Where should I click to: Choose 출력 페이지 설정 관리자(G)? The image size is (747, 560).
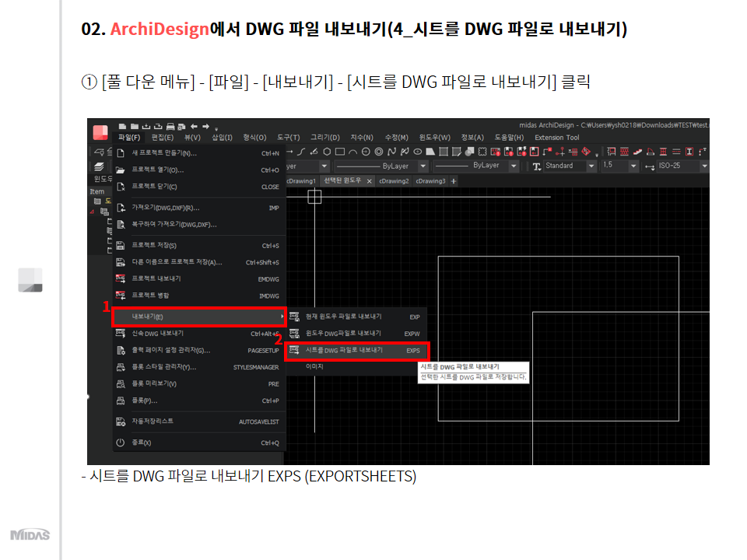[200, 350]
